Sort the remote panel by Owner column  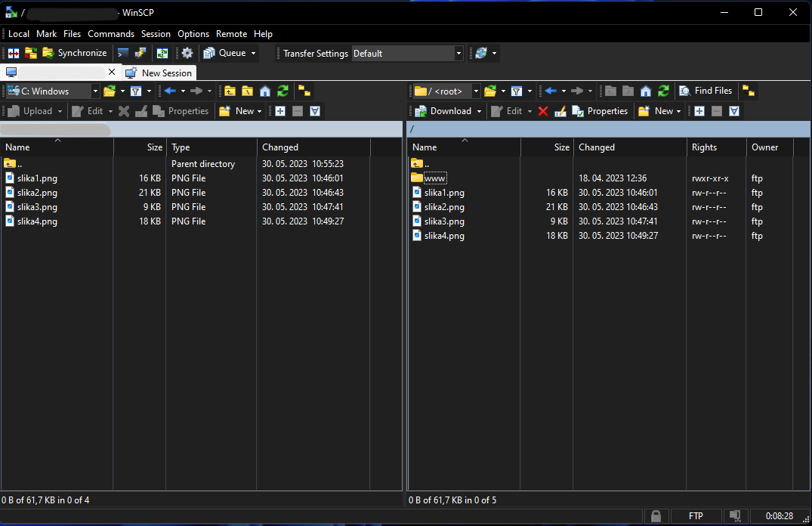pos(770,147)
